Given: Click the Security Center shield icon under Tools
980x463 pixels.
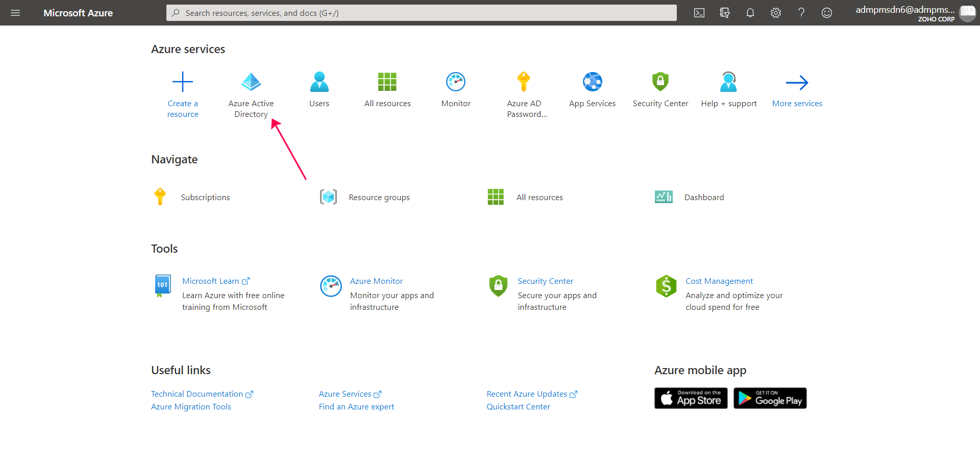Looking at the screenshot, I should (x=498, y=286).
